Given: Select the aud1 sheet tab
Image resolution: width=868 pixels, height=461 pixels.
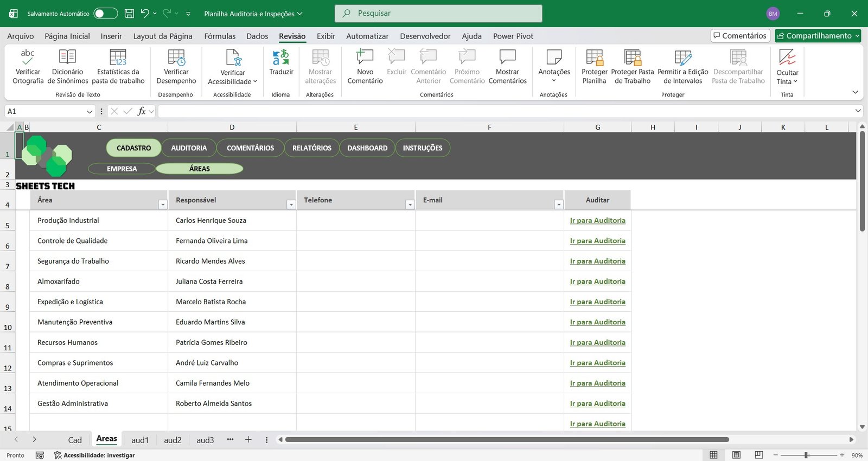Looking at the screenshot, I should coord(140,440).
